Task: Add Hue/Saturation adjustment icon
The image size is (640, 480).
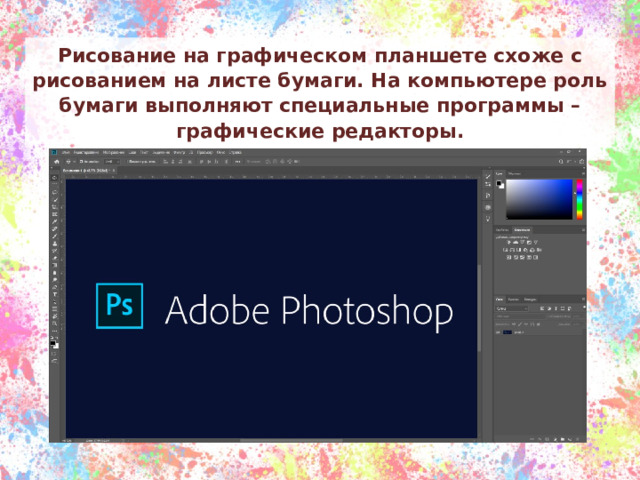Action: 505,250
